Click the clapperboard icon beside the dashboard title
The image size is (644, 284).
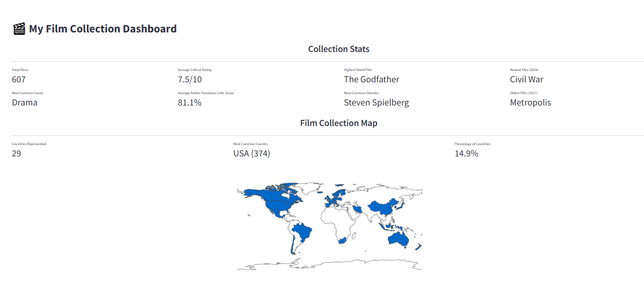pos(19,29)
